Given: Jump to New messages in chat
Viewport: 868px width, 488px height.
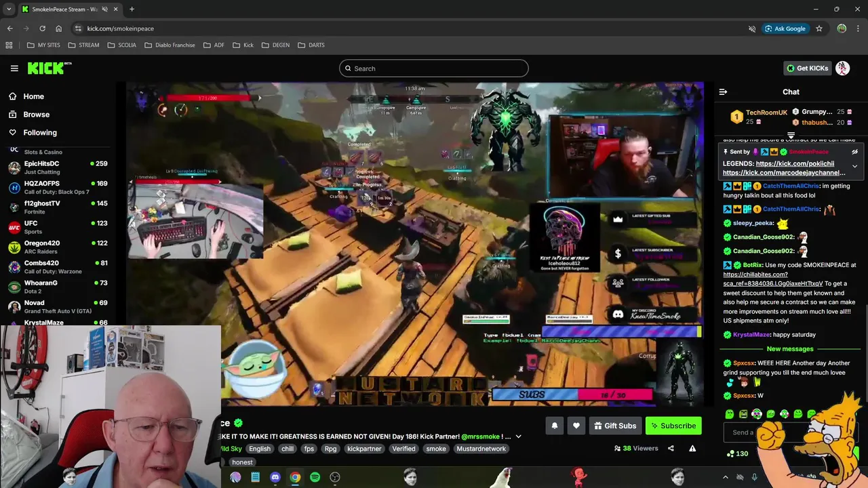Looking at the screenshot, I should (790, 349).
